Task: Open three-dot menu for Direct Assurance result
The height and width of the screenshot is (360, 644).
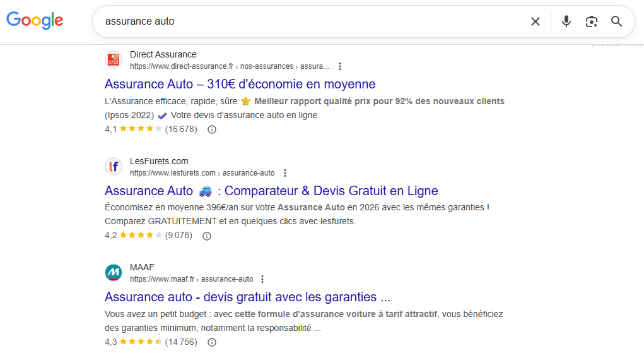Action: coord(340,66)
